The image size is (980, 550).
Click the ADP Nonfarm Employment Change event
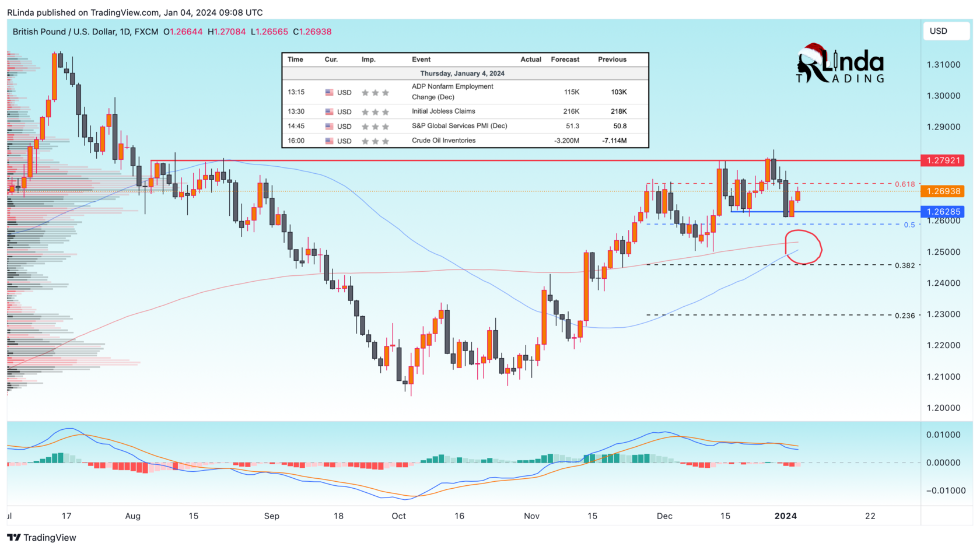point(453,92)
